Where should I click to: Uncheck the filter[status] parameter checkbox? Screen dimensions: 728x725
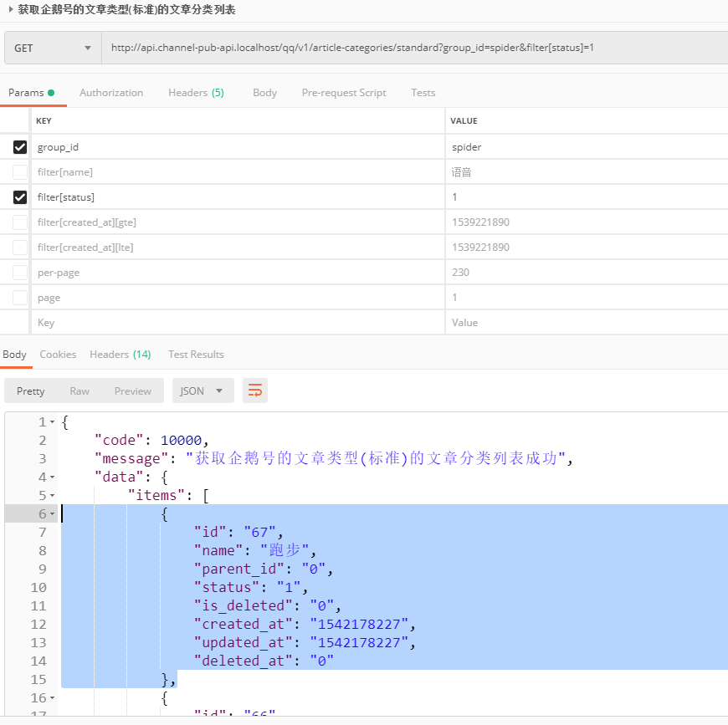pyautogui.click(x=20, y=197)
